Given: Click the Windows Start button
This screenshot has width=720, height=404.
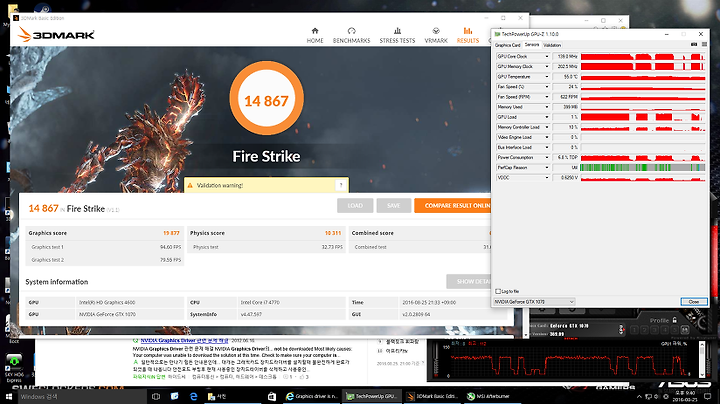Looking at the screenshot, I should tap(8, 396).
